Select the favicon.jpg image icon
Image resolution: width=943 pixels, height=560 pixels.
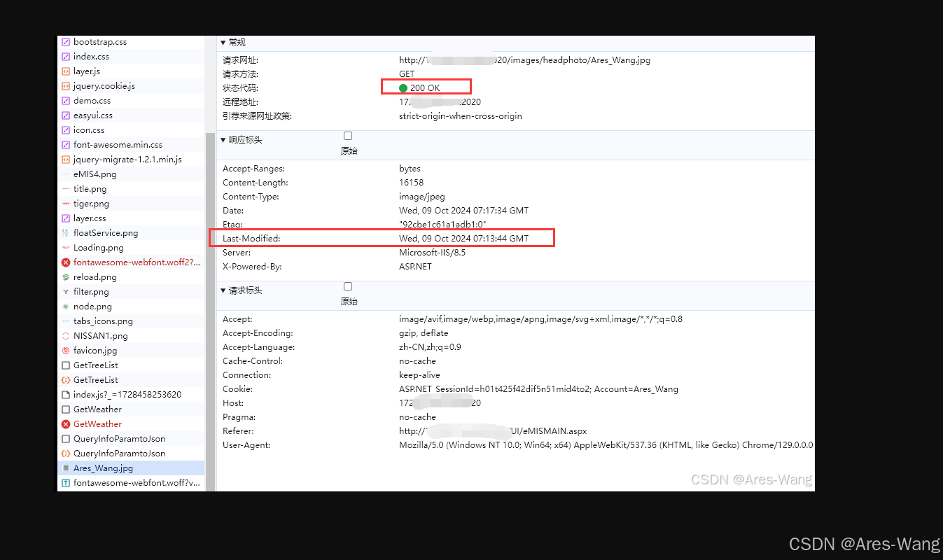[66, 350]
